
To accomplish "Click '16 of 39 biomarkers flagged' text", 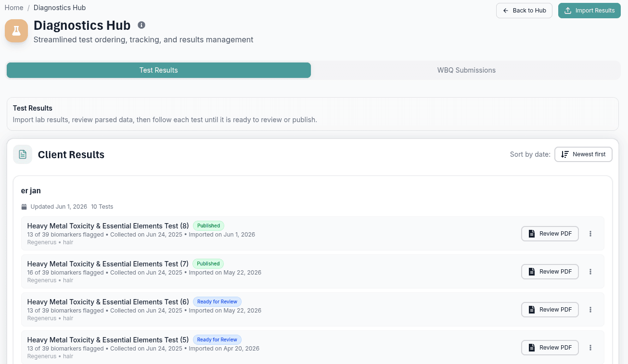I will click(65, 273).
